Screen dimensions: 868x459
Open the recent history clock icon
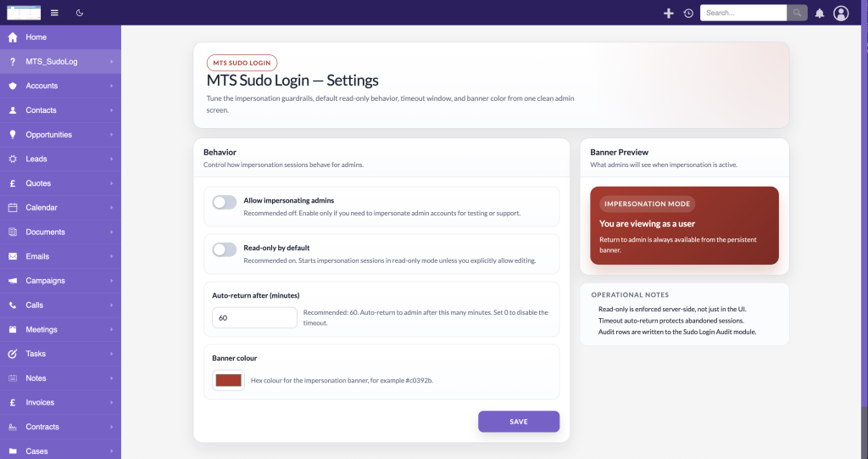tap(688, 13)
